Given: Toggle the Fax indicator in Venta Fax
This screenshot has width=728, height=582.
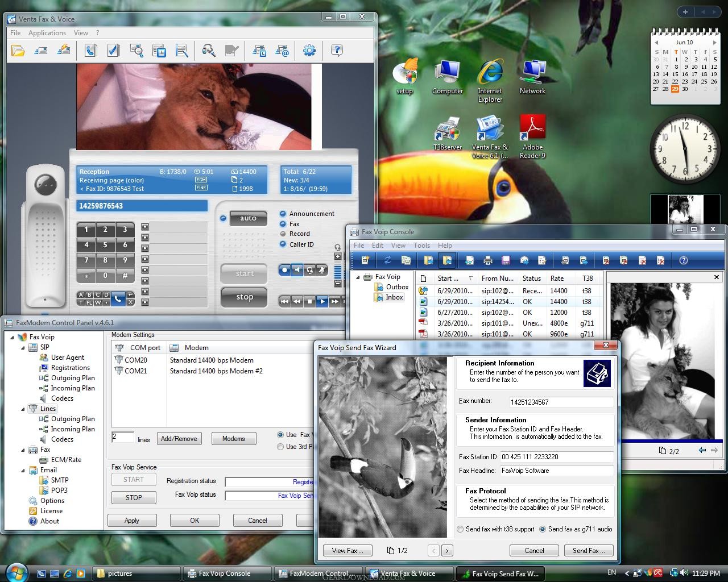Looking at the screenshot, I should coord(283,224).
